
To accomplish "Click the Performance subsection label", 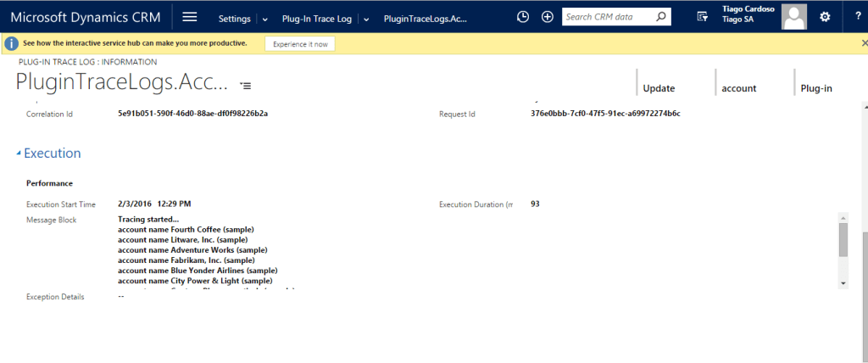I will pos(49,183).
